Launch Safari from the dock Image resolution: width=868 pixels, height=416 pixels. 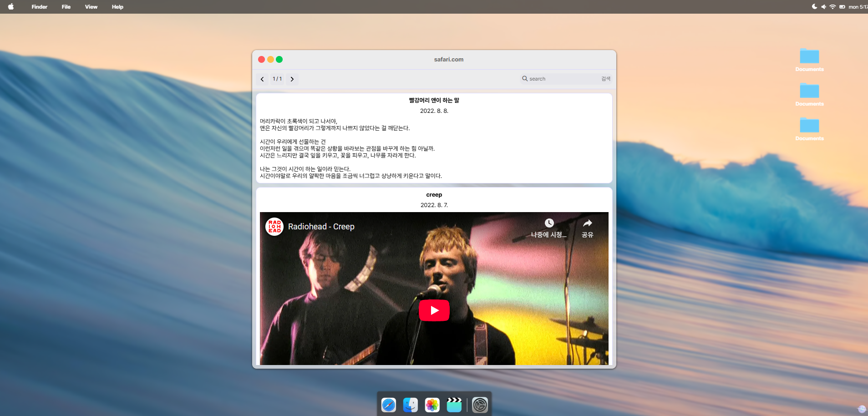pos(389,405)
